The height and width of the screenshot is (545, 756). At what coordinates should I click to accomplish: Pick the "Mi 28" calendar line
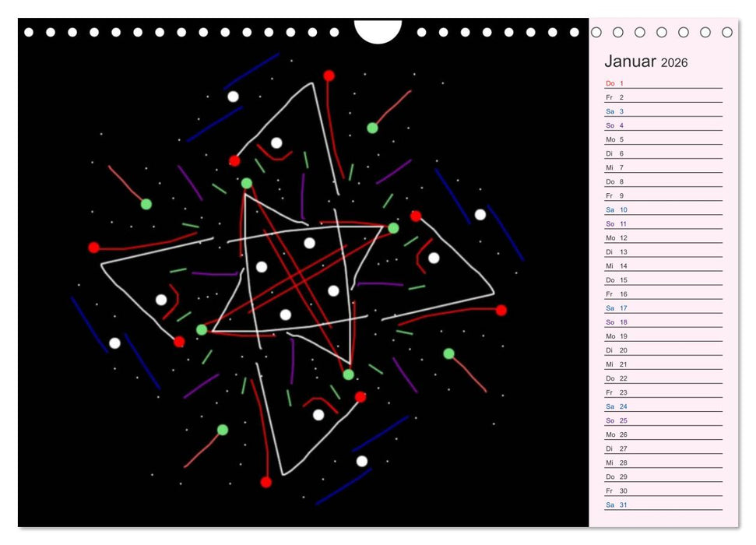click(x=663, y=462)
